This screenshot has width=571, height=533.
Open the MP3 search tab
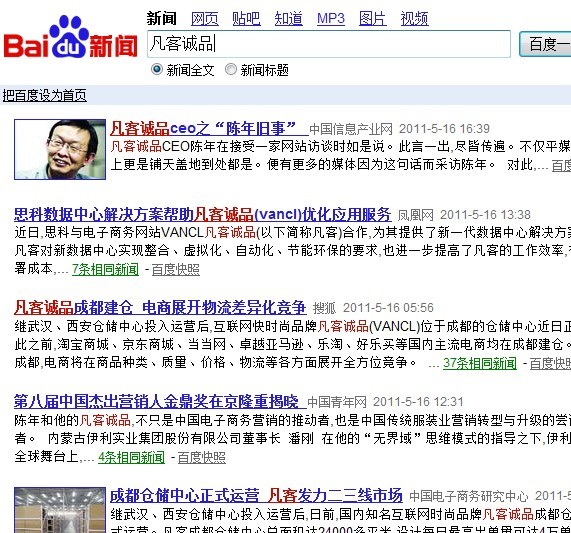click(331, 19)
